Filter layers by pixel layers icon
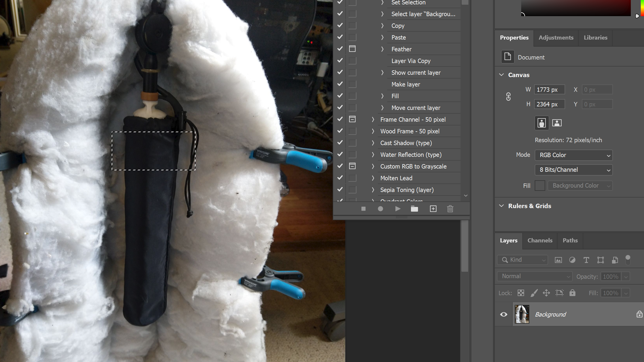 [x=558, y=260]
